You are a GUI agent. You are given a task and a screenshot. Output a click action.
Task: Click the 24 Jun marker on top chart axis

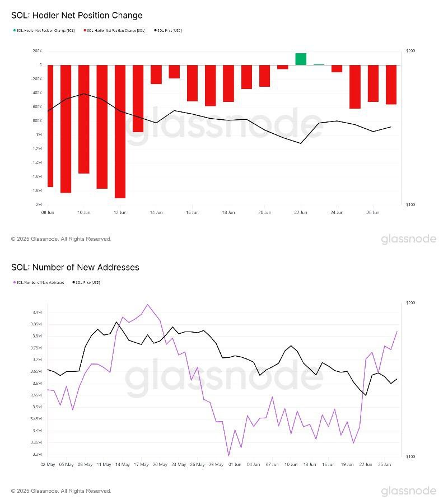(x=337, y=212)
